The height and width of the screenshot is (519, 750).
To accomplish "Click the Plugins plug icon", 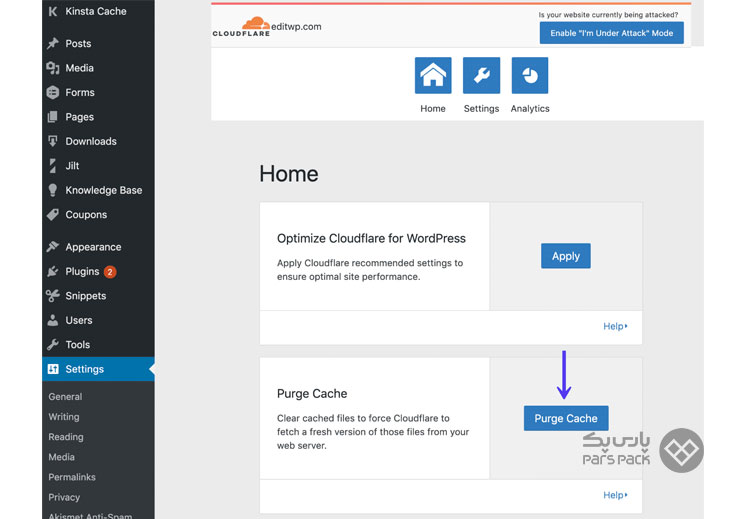I will (53, 272).
